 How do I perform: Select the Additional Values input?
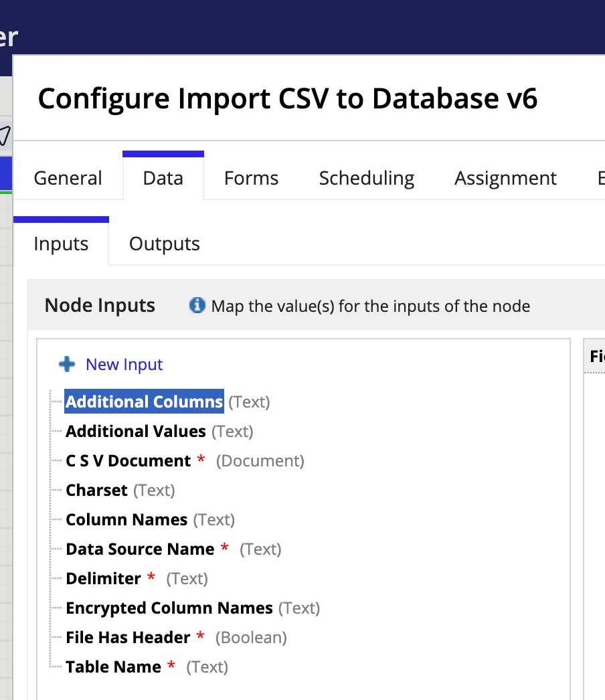136,431
